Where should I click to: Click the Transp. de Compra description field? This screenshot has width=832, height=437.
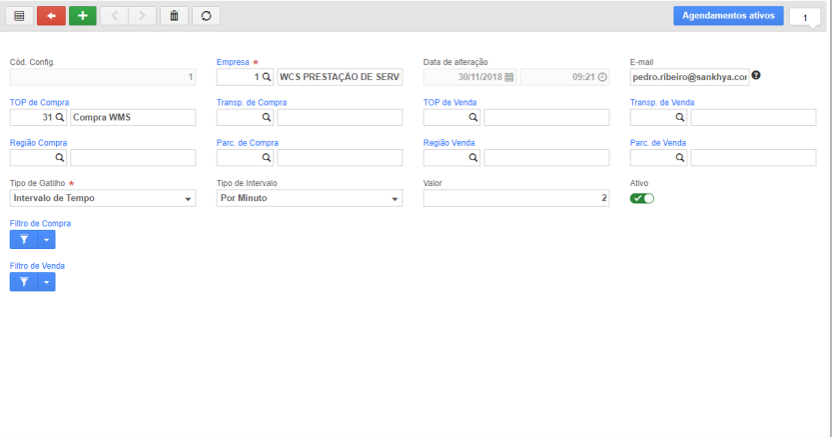(x=340, y=117)
